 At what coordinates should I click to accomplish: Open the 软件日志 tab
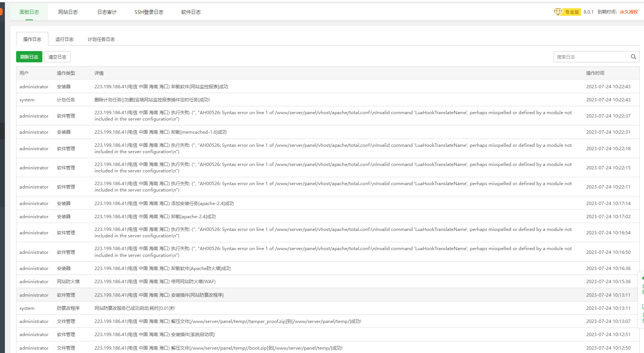tap(191, 12)
